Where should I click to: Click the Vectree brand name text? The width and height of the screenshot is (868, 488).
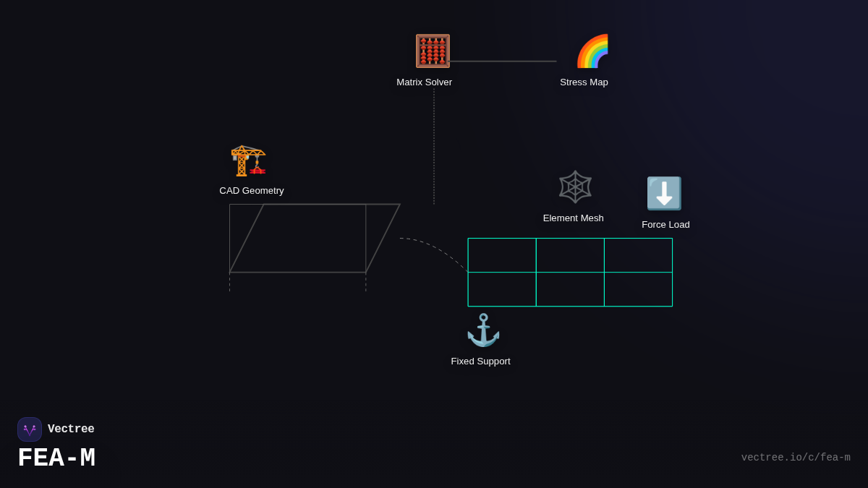coord(71,429)
